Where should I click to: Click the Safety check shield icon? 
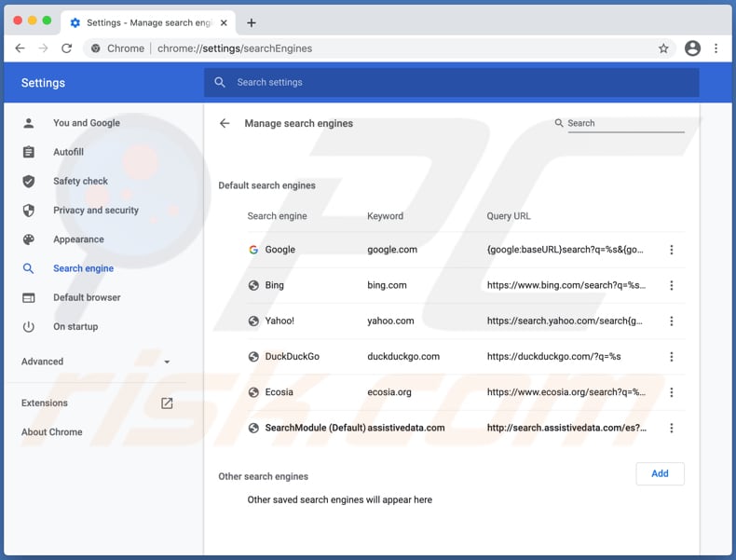(x=29, y=181)
